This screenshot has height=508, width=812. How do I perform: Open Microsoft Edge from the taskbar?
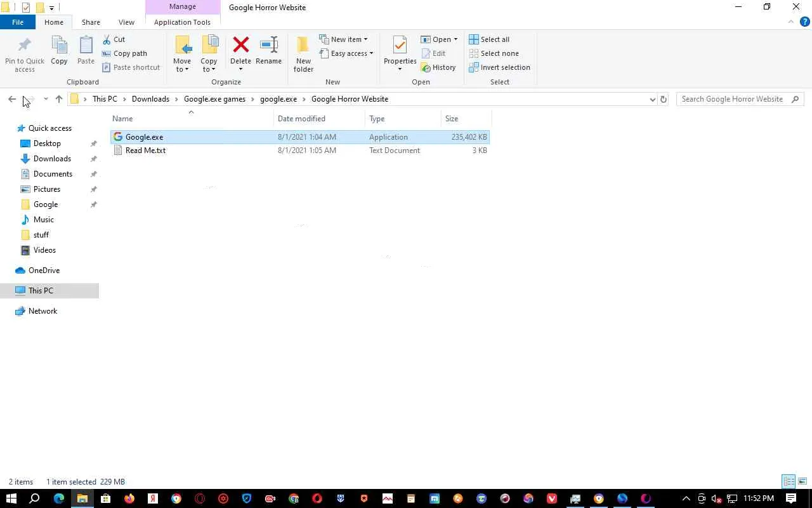59,498
